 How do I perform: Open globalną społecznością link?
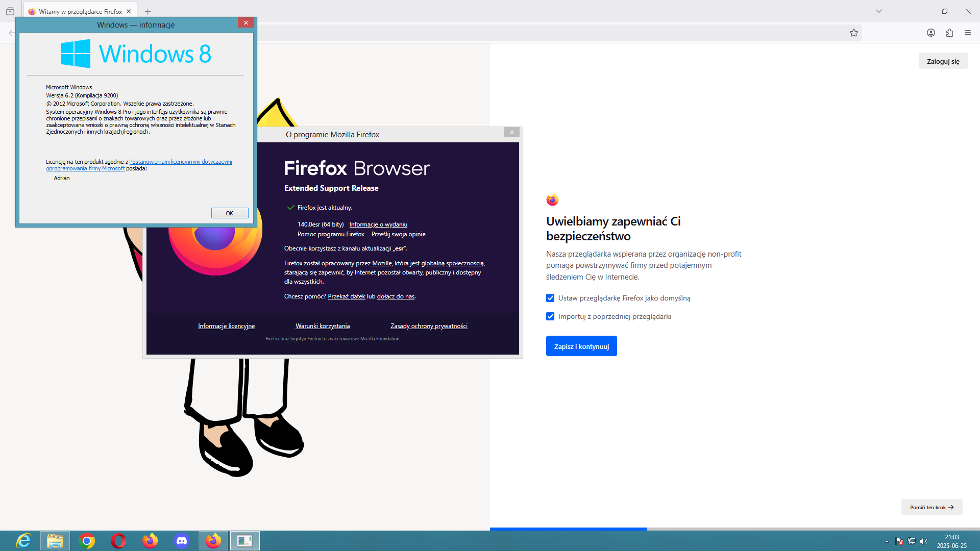point(452,263)
